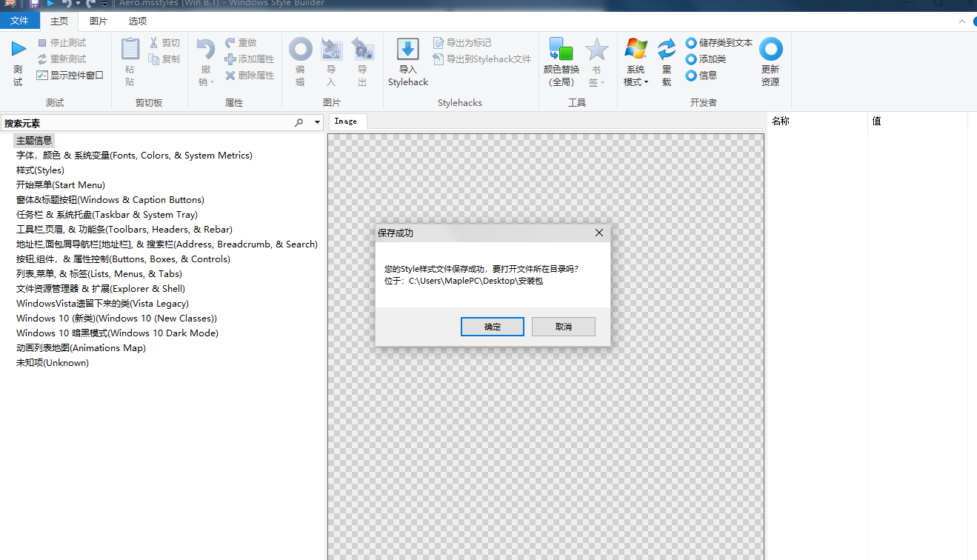Open the 颜色替换 (全局) color replace tool
Screen dimensions: 977x560
(561, 50)
